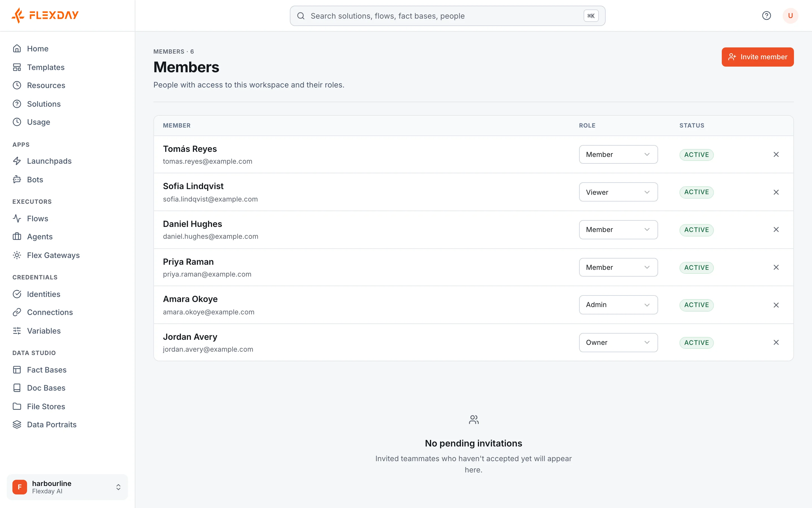Click the Templates sidebar icon
Image resolution: width=812 pixels, height=508 pixels.
(x=17, y=67)
